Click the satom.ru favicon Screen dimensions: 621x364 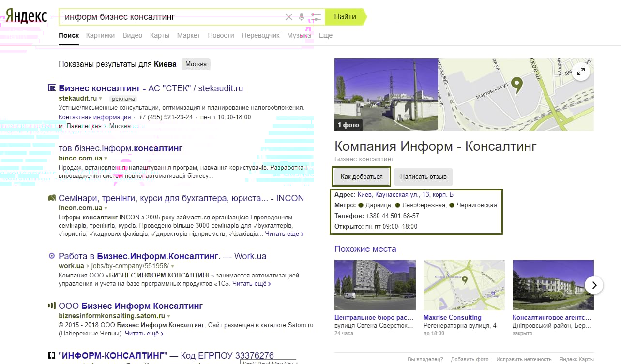pyautogui.click(x=52, y=306)
